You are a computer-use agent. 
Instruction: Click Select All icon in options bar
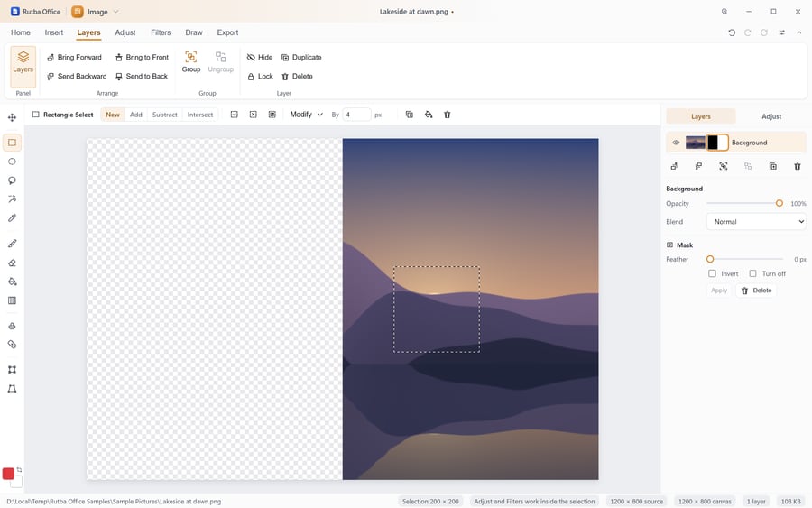tap(234, 115)
